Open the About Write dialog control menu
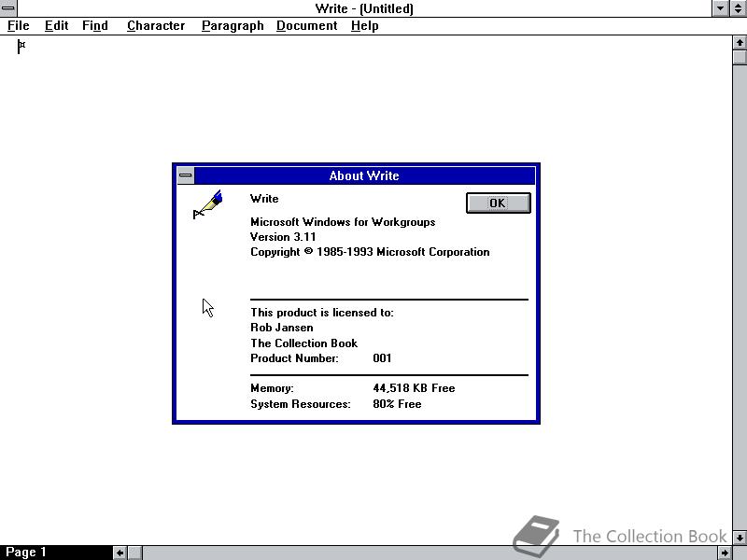This screenshot has height=560, width=747. (185, 175)
